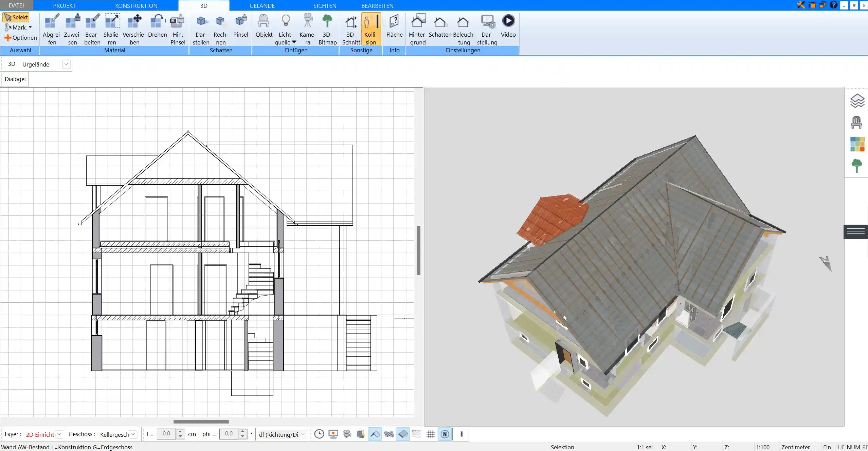Toggle roof display in bottom toolbar

pos(375,434)
